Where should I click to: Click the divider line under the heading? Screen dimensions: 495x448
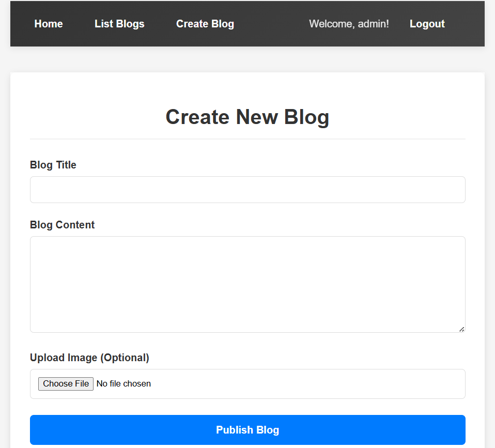coord(247,139)
